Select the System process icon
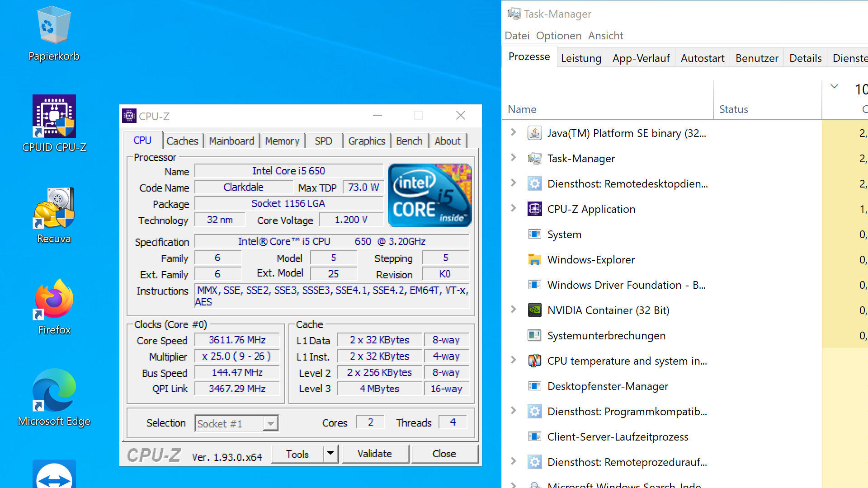 click(x=535, y=235)
